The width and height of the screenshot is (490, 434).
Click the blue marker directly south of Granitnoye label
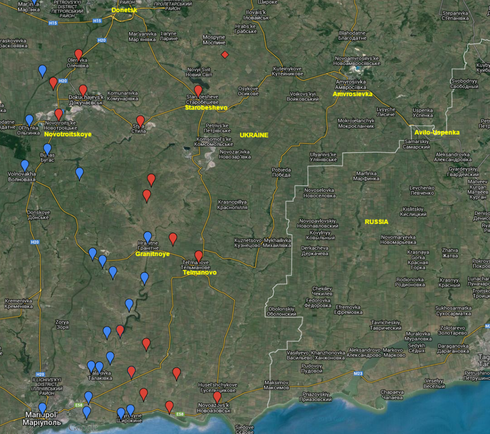tap(144, 278)
